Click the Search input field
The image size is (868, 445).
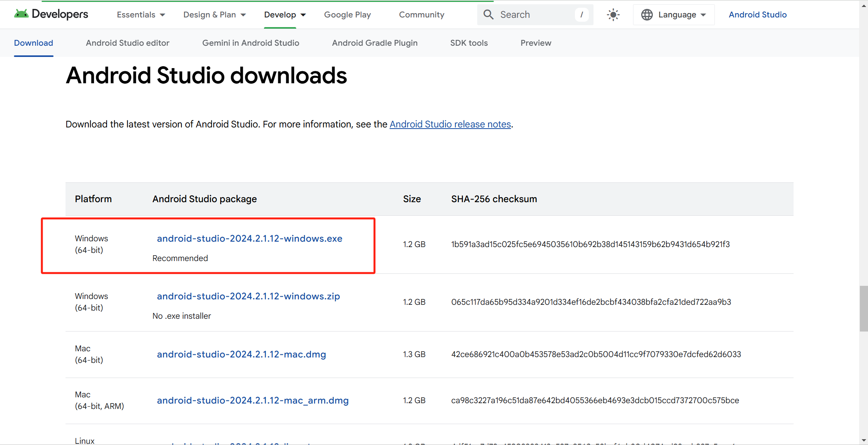[535, 15]
